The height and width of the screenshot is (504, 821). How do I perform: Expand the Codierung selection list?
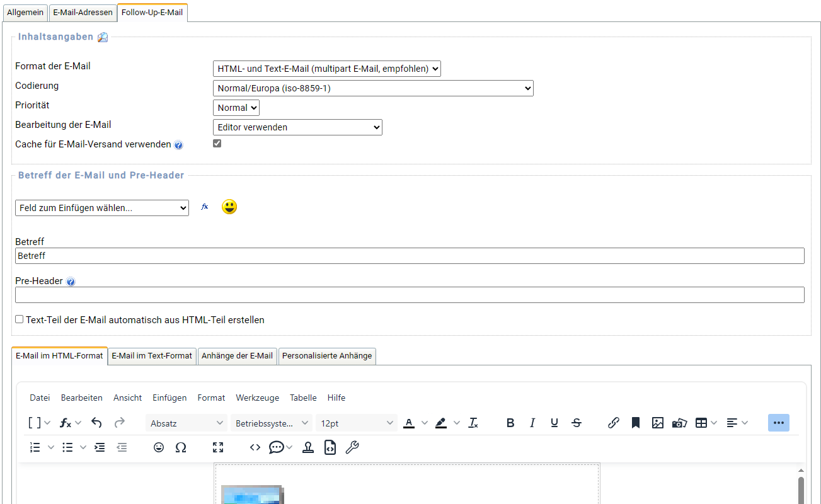point(373,88)
